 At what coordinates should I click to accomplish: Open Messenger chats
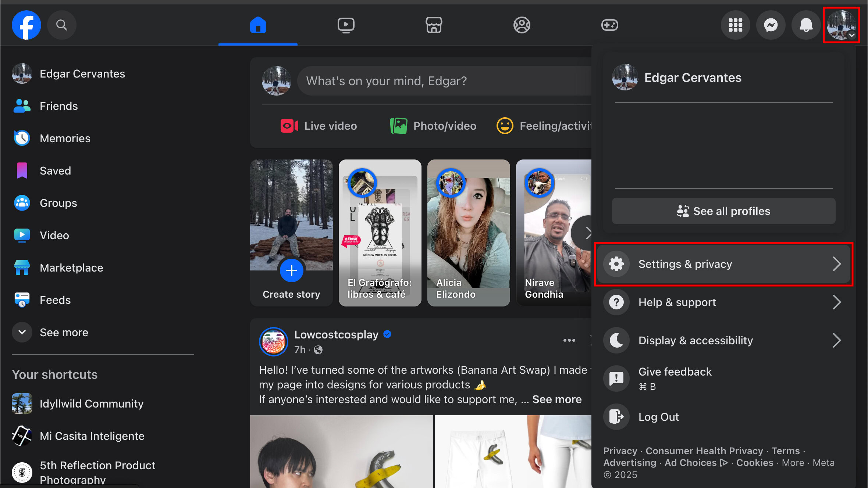click(771, 25)
